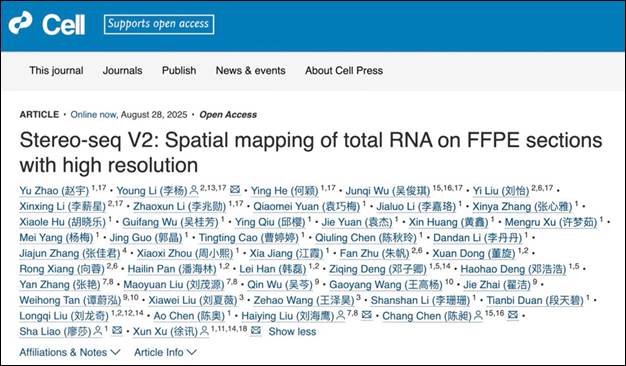Open author Yu Zhao link

54,191
